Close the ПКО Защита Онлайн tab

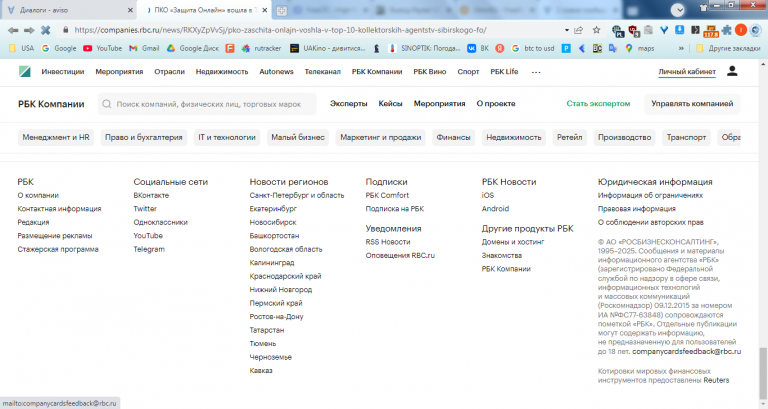point(264,10)
